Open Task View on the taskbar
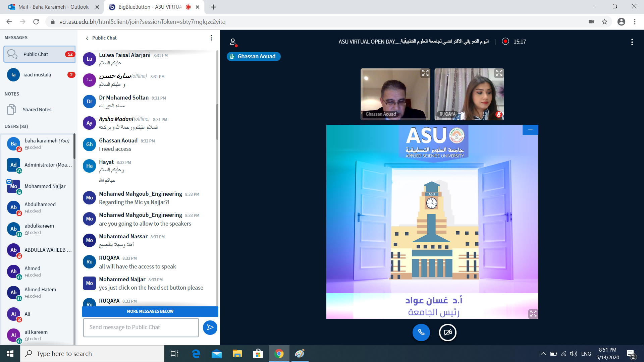 point(174,354)
